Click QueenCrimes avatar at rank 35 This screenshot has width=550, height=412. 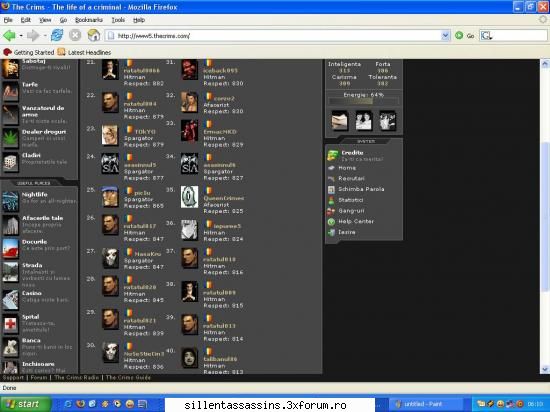pyautogui.click(x=189, y=197)
